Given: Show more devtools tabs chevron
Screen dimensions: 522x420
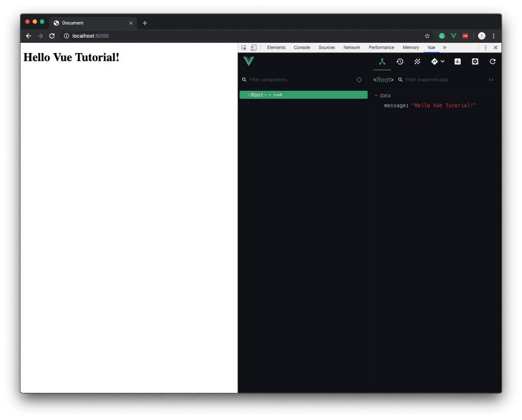Looking at the screenshot, I should [x=445, y=47].
